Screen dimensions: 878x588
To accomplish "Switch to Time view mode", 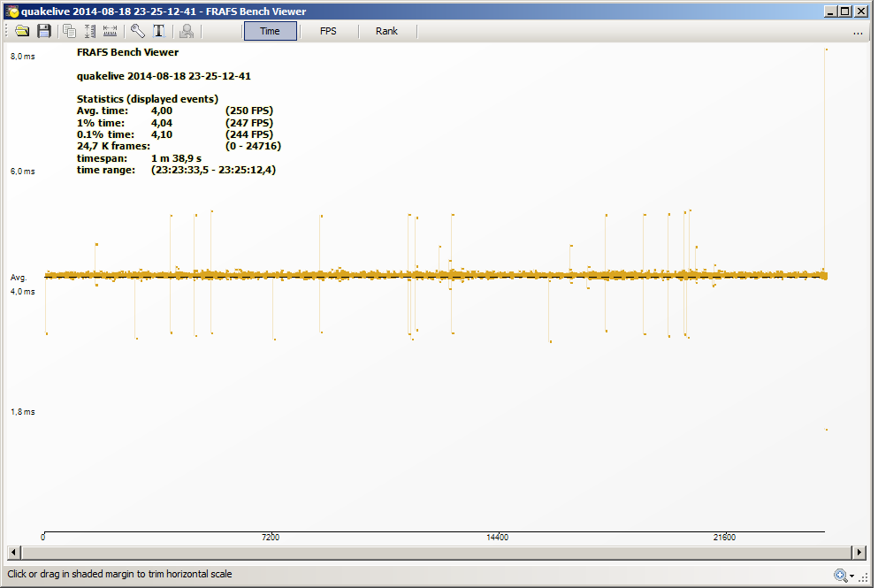I will [270, 31].
